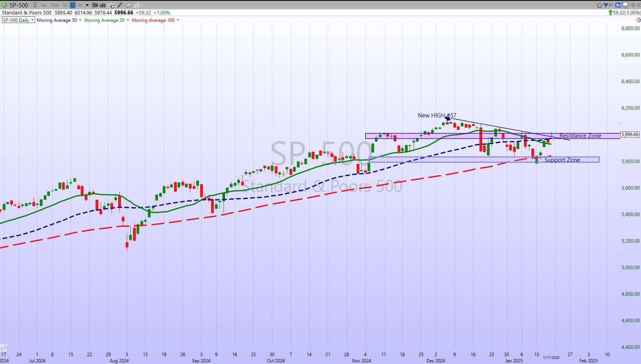
Task: Click the move-pane crosshair arrows icon
Action: [633, 5]
